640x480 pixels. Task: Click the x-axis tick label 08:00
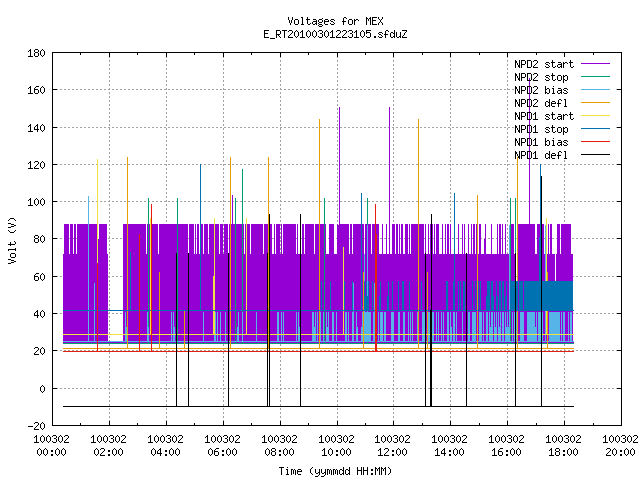click(x=279, y=452)
